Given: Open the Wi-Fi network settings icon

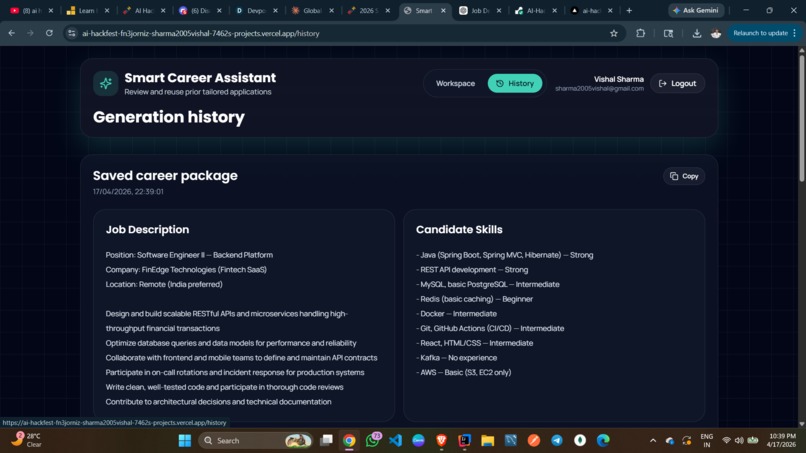Looking at the screenshot, I should pos(726,440).
